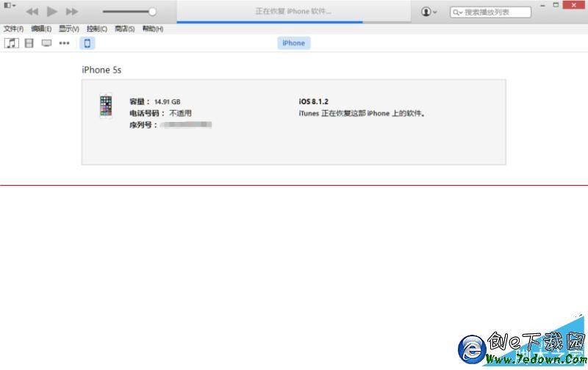This screenshot has width=588, height=370.
Task: Open the 文件(F) menu
Action: pos(13,29)
